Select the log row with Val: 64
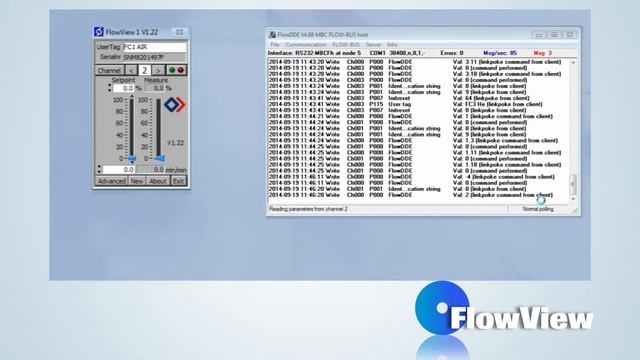The height and width of the screenshot is (360, 640). (418, 98)
